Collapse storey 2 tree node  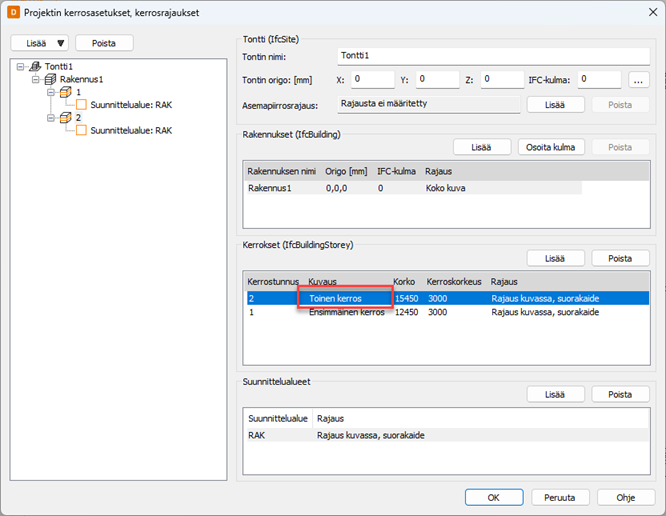pyautogui.click(x=51, y=118)
